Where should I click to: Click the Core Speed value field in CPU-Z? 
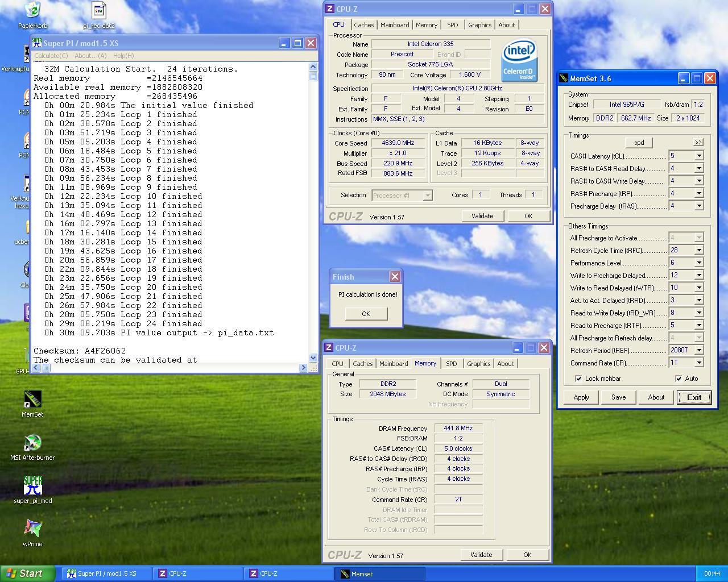(x=398, y=143)
